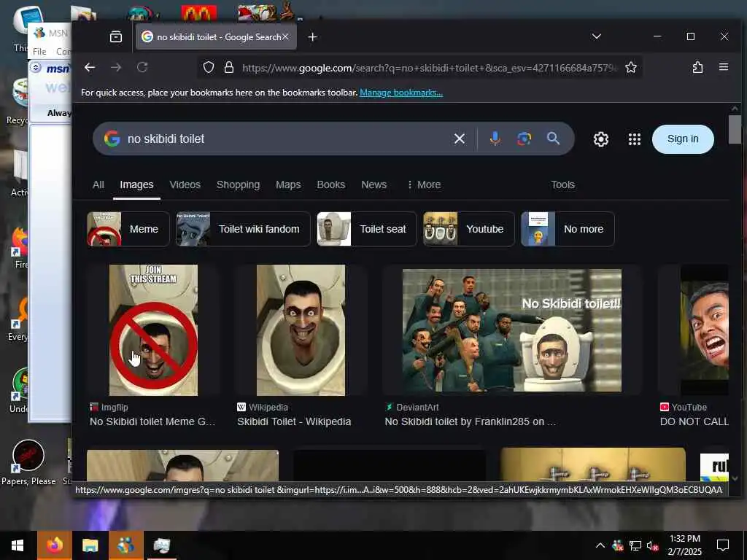Click MSN butterfly icon on taskbar
747x560 pixels.
pyautogui.click(x=125, y=545)
